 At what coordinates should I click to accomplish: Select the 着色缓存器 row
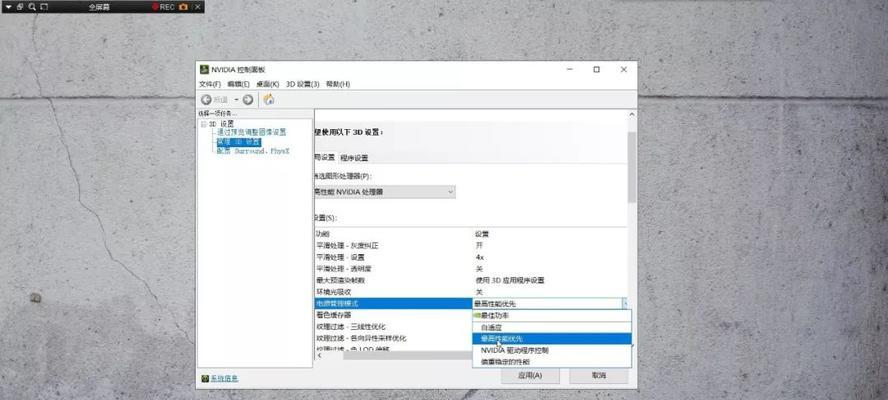(393, 315)
